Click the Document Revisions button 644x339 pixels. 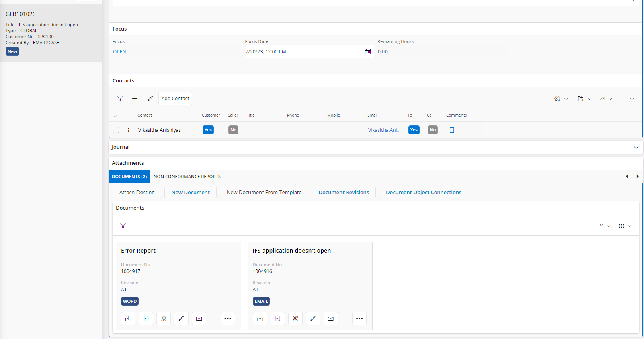coord(344,193)
